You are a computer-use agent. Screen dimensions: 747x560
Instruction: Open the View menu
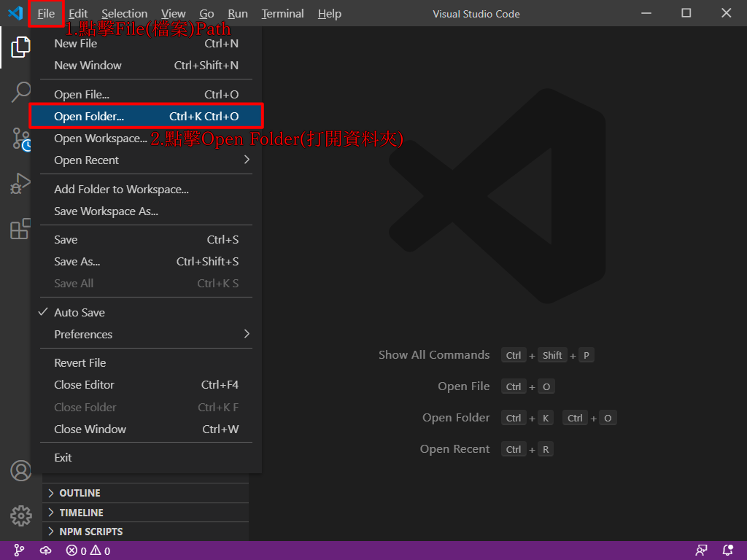point(174,14)
